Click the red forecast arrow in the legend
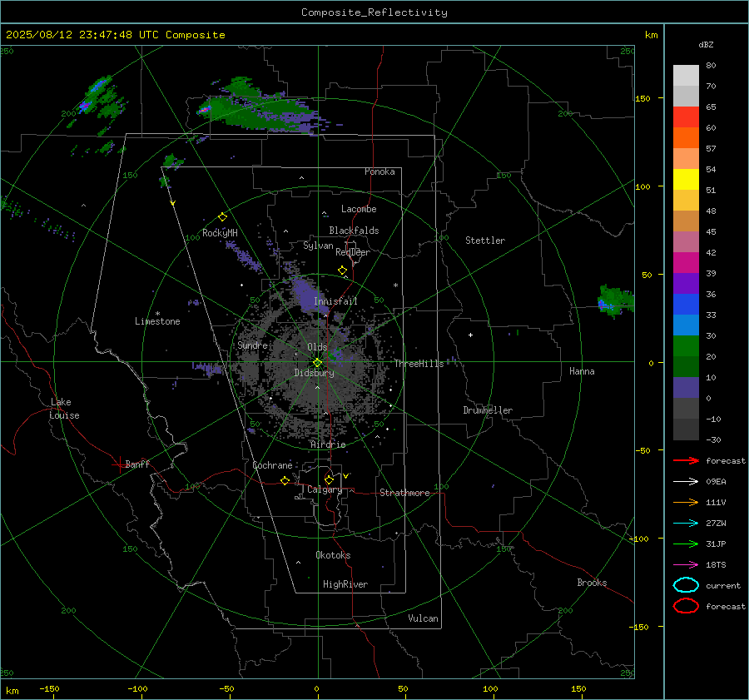 (686, 460)
